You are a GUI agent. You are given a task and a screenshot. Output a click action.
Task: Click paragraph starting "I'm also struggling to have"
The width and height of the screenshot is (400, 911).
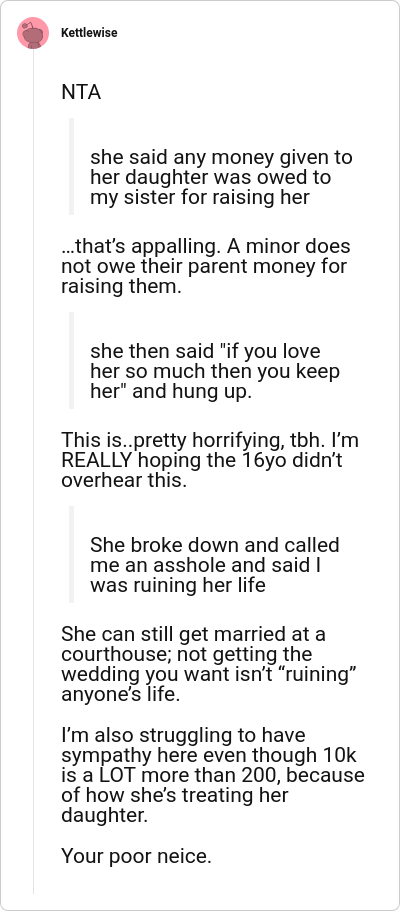(x=213, y=775)
